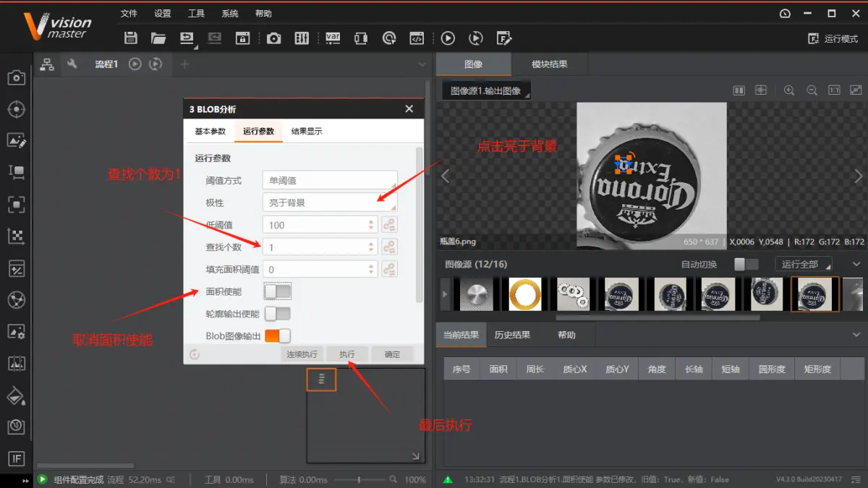Toggle the 自动切换 switch

point(746,265)
